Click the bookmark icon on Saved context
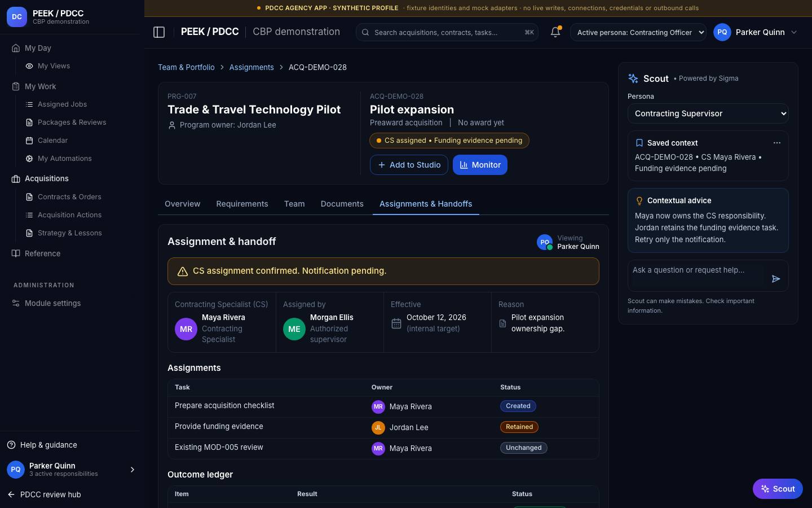This screenshot has width=812, height=508. pyautogui.click(x=639, y=143)
